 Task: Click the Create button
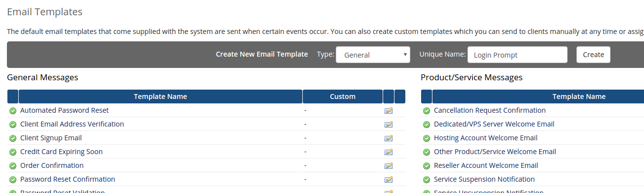593,55
